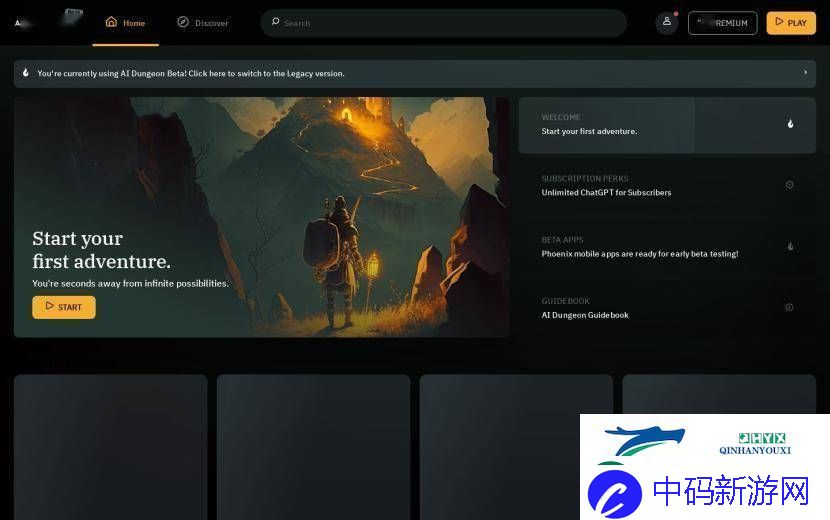This screenshot has height=520, width=830.
Task: Open the first placeholder card in bottom row
Action: pyautogui.click(x=111, y=447)
